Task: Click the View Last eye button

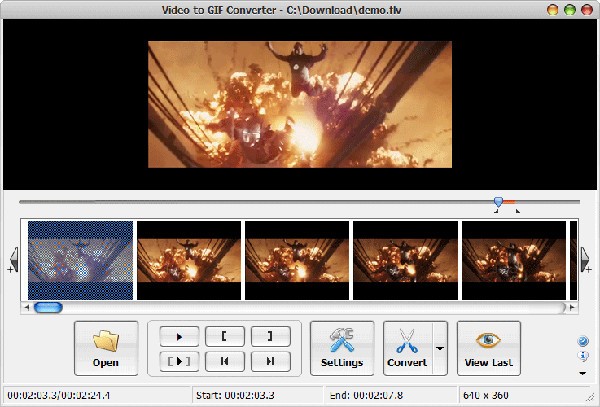Action: click(x=489, y=348)
